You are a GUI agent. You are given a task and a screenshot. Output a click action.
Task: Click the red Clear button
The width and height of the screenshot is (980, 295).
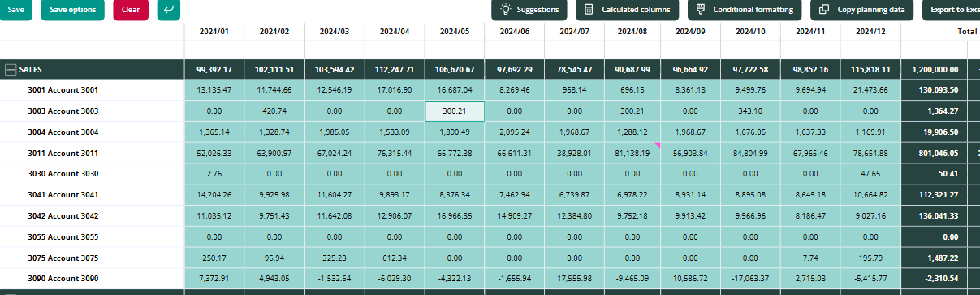click(x=131, y=10)
